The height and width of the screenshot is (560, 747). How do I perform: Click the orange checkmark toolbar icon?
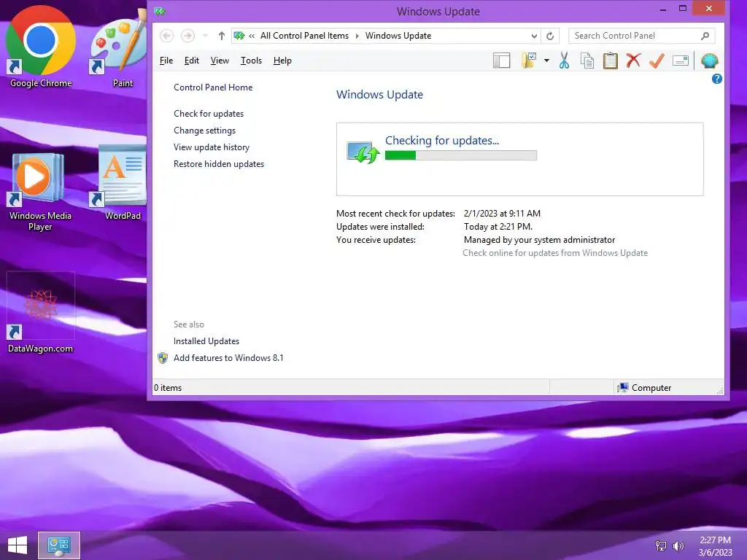(657, 61)
